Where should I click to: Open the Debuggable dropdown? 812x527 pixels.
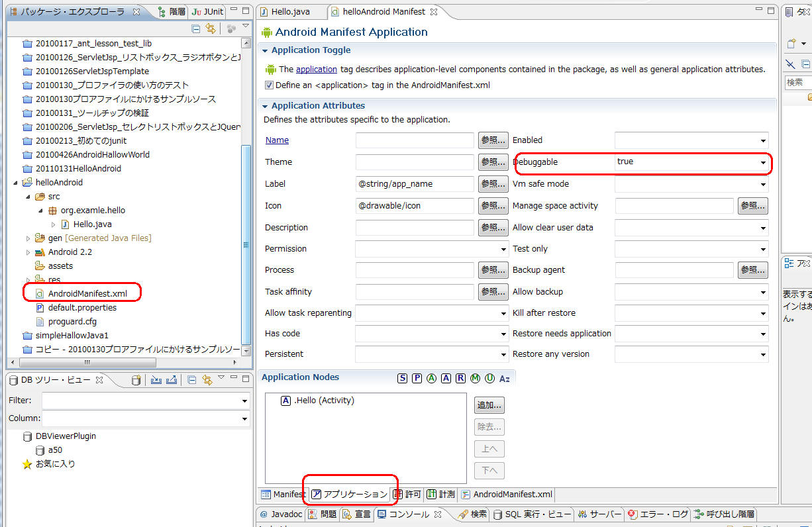pyautogui.click(x=763, y=162)
